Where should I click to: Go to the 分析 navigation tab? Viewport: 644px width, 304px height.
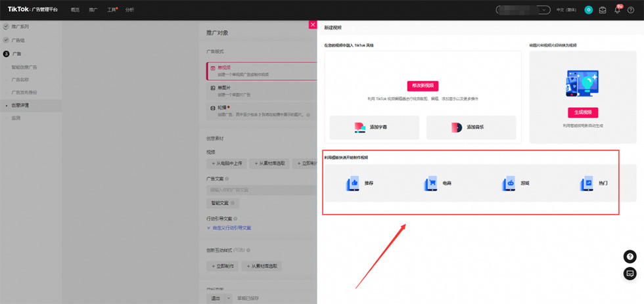pos(129,11)
